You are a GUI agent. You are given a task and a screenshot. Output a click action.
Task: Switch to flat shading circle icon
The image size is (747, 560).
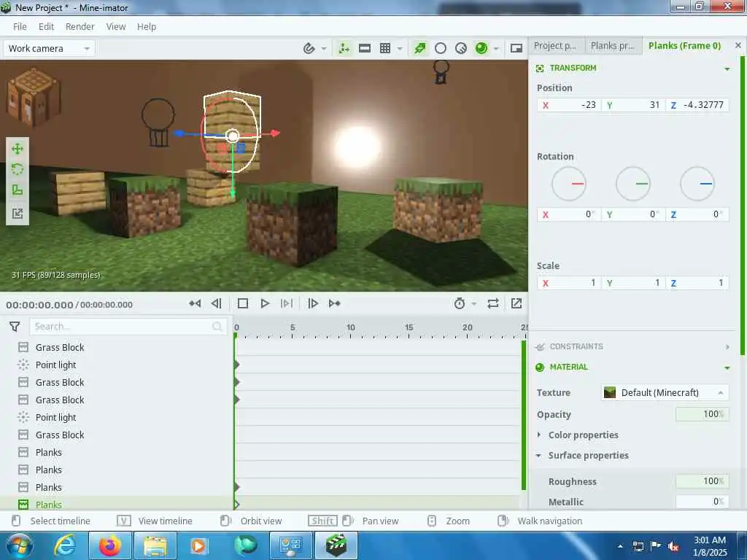pos(441,48)
